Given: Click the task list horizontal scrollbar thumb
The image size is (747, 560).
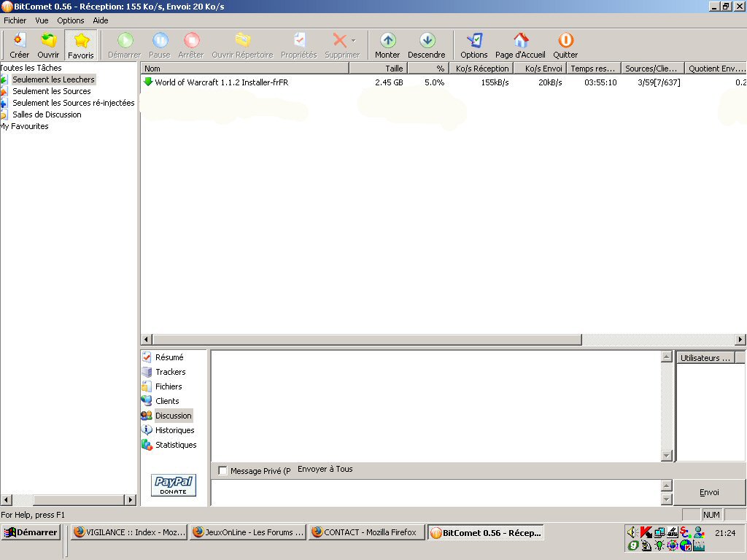Looking at the screenshot, I should pos(367,340).
